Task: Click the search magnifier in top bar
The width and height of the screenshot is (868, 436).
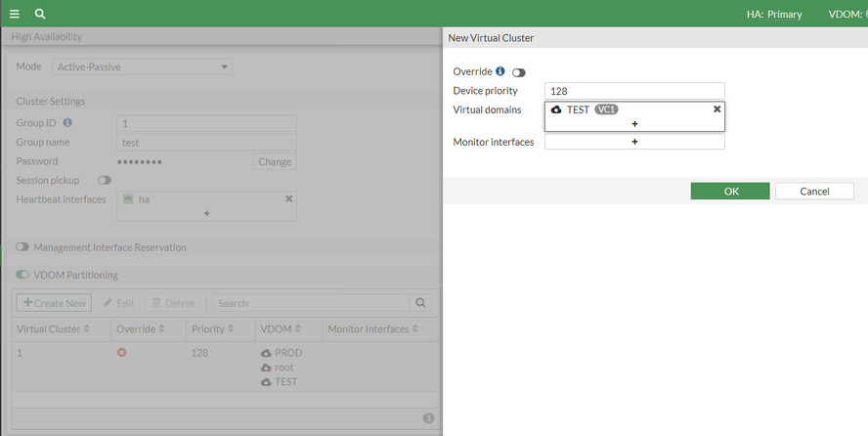Action: click(40, 14)
